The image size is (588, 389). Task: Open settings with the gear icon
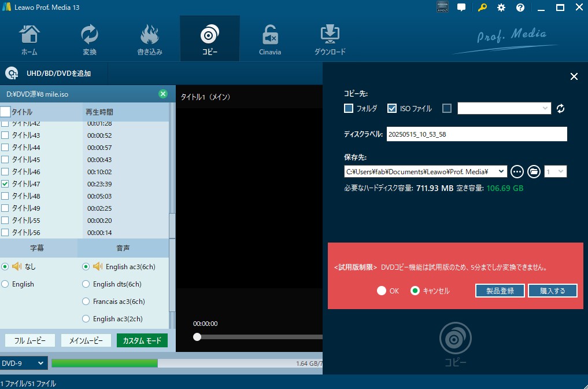pos(501,8)
